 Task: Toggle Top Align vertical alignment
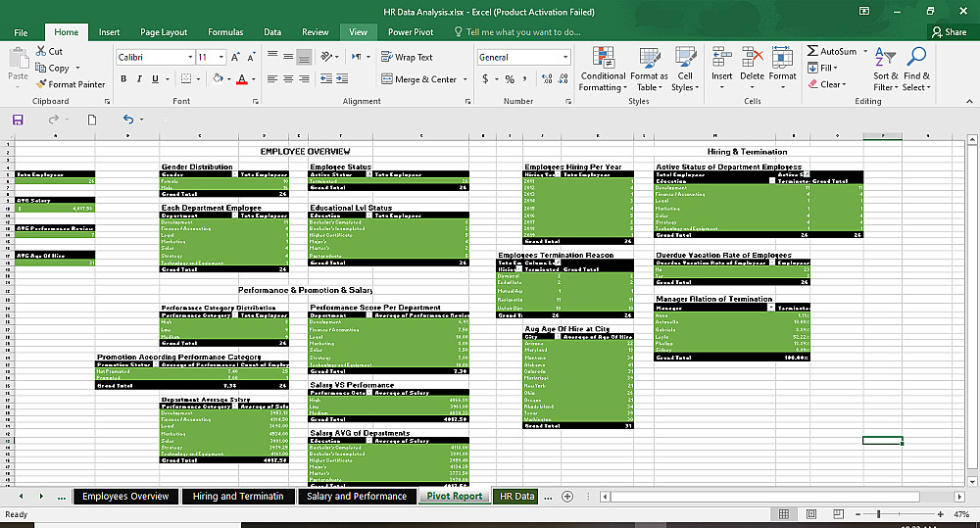point(272,57)
